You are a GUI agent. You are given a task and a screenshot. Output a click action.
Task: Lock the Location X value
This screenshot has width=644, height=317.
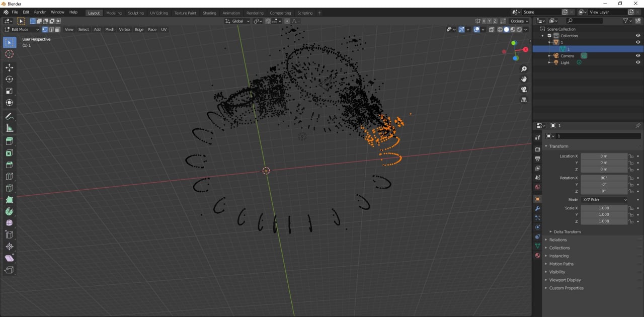[631, 156]
